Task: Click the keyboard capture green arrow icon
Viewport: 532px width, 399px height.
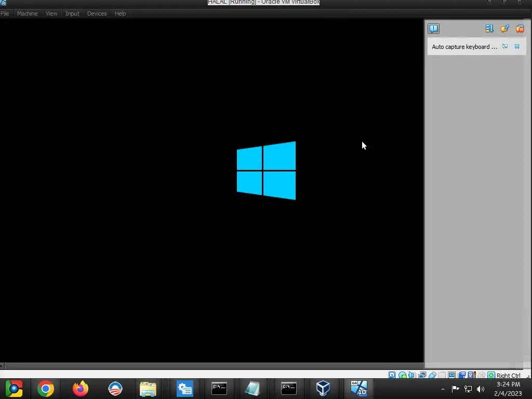Action: click(x=491, y=375)
